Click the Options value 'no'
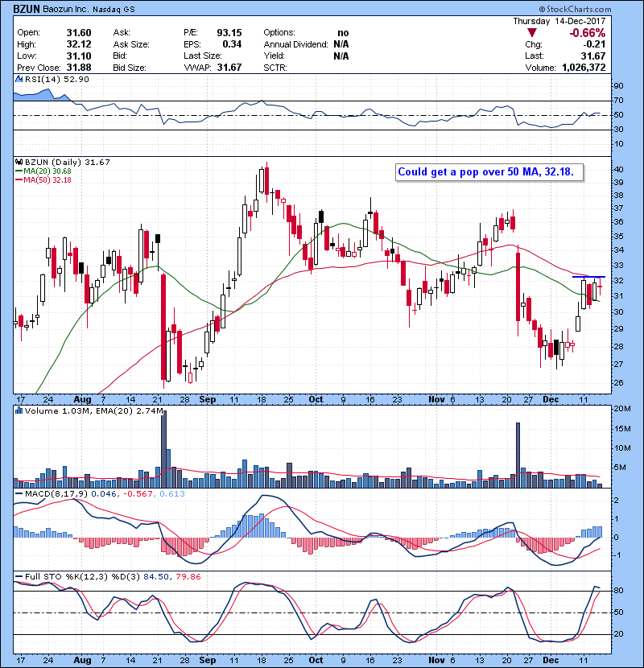Image resolution: width=644 pixels, height=668 pixels. pyautogui.click(x=343, y=33)
